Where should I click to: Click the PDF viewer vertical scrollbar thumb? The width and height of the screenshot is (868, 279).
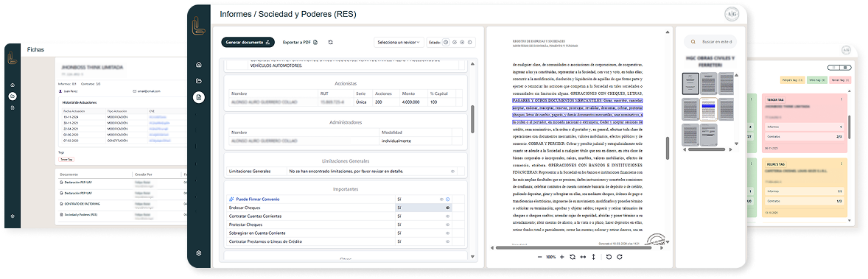668,149
